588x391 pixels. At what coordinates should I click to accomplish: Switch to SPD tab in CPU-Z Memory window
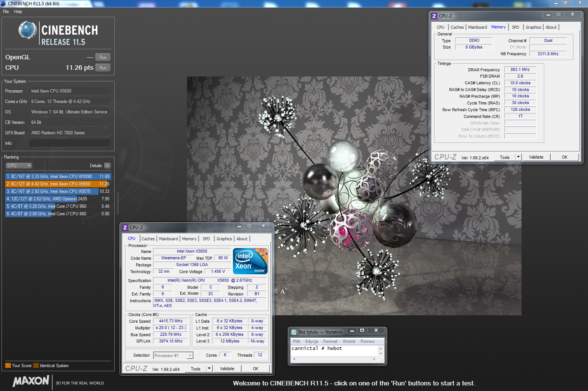click(515, 27)
